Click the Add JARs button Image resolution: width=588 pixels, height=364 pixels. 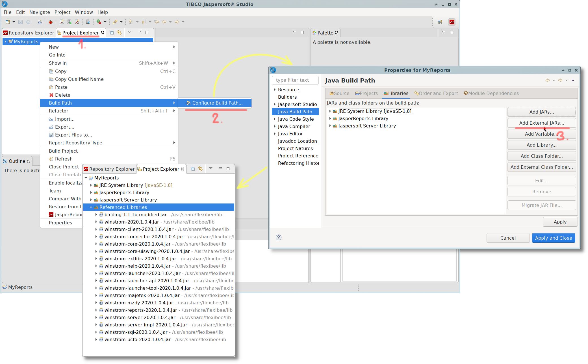tap(541, 112)
